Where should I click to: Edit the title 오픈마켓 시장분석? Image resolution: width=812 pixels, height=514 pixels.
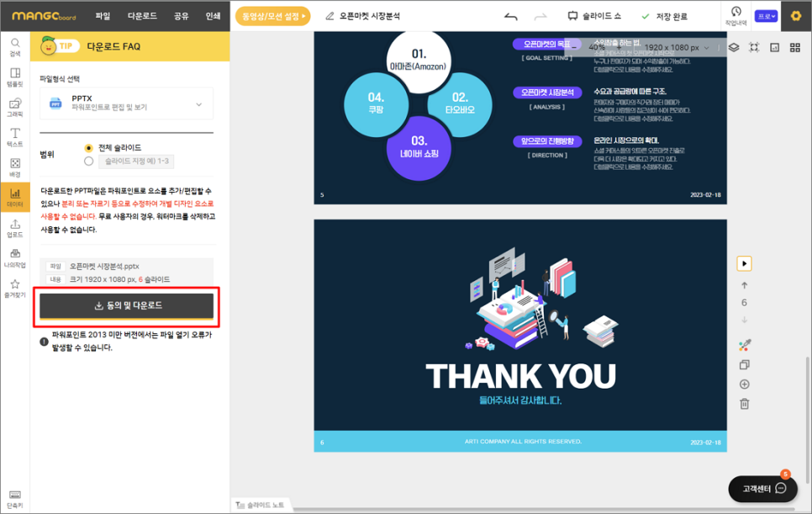[370, 16]
